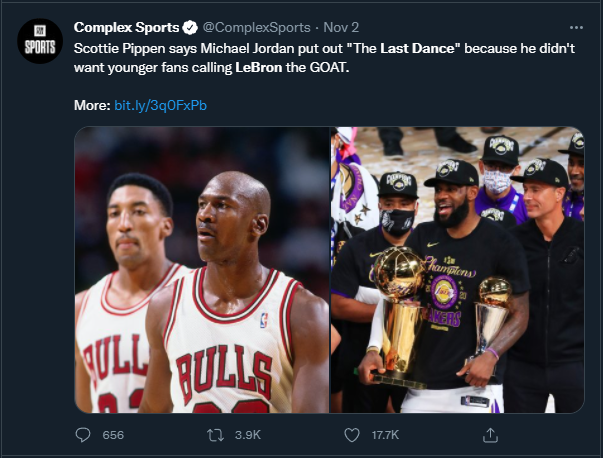Click the tweet text about Scottie Pippen
The image size is (603, 458).
(200, 47)
